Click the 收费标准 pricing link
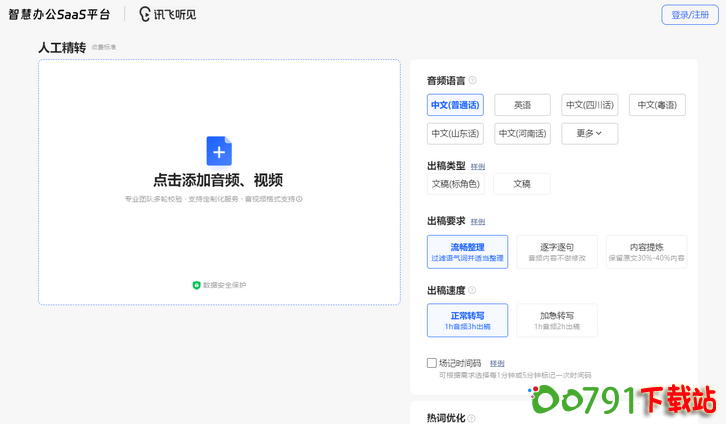This screenshot has height=424, width=726. [x=104, y=47]
